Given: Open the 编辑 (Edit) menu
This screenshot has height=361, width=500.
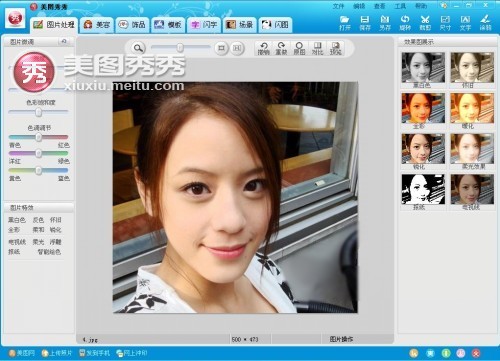Looking at the screenshot, I should point(359,6).
